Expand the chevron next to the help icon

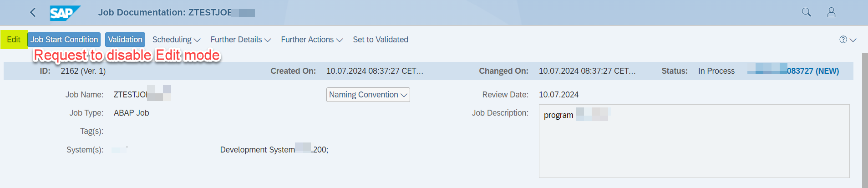tap(853, 40)
